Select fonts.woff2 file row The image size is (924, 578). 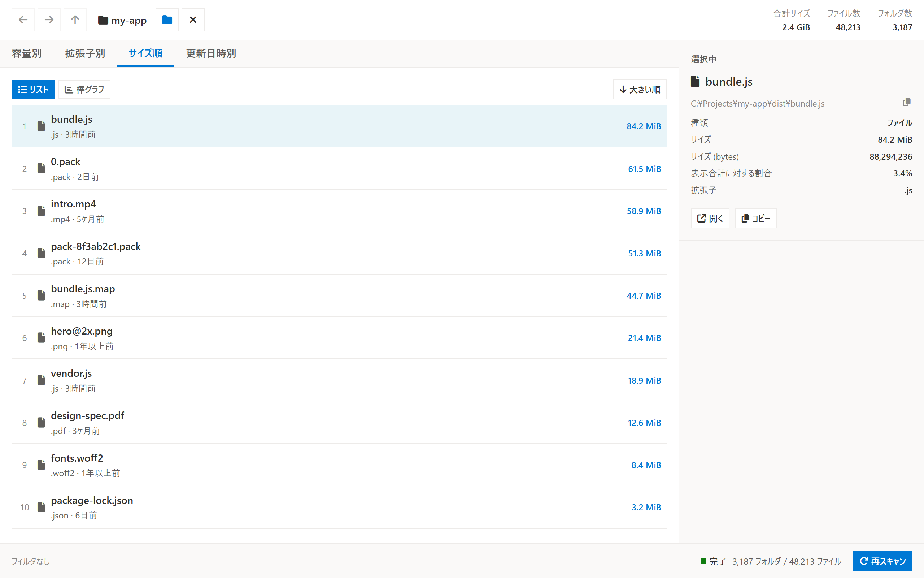point(339,465)
